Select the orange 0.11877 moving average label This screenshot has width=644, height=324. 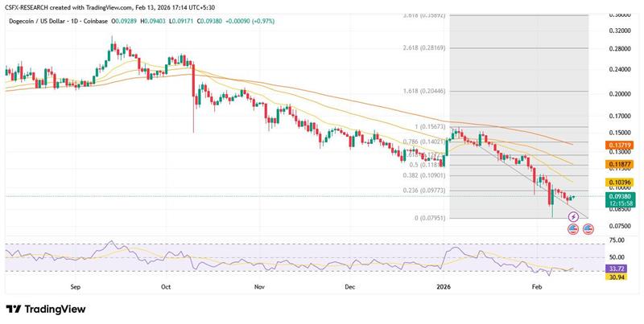[620, 162]
